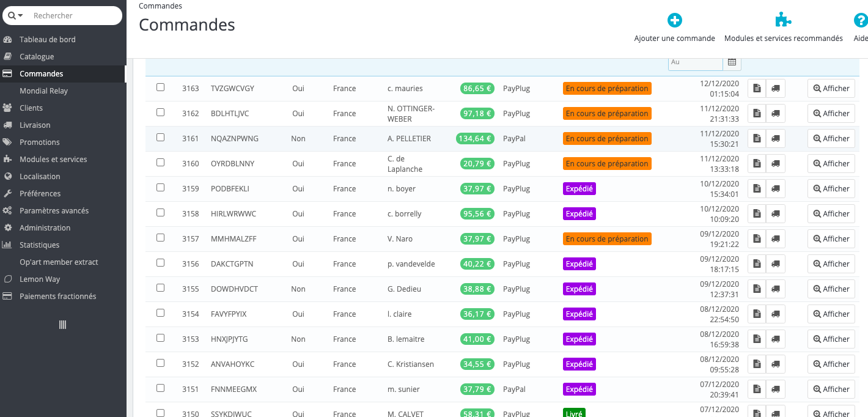Click the plus icon to add an order
The image size is (868, 417).
point(675,20)
